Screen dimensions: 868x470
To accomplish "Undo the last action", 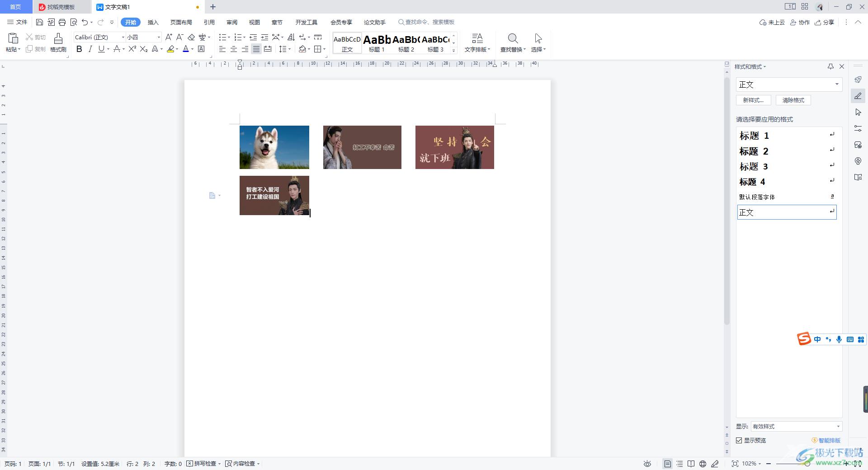I will pos(85,22).
